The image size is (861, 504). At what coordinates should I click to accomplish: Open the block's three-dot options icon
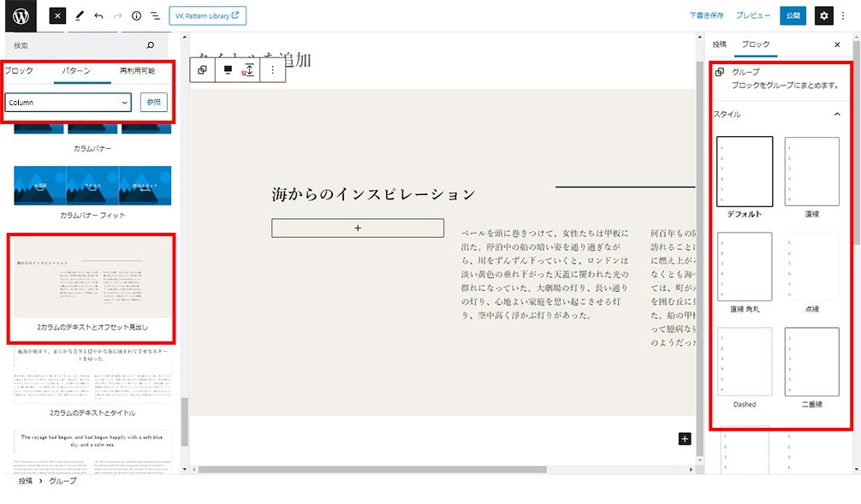(272, 69)
